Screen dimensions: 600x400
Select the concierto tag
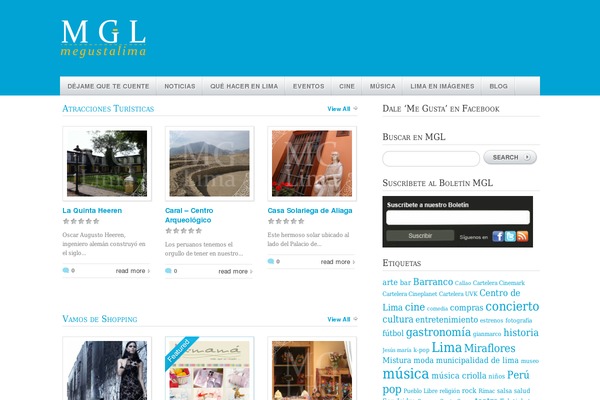(512, 307)
